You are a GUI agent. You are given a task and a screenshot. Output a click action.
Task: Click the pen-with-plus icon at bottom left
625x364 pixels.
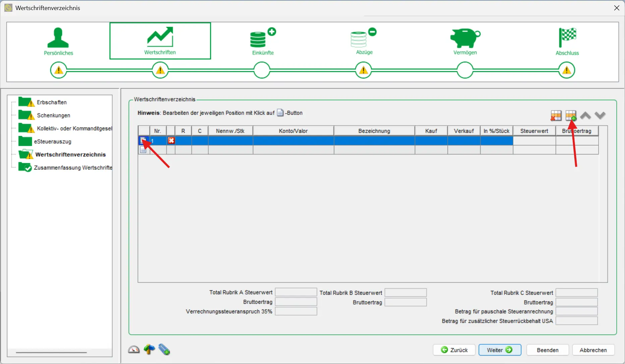coord(164,350)
